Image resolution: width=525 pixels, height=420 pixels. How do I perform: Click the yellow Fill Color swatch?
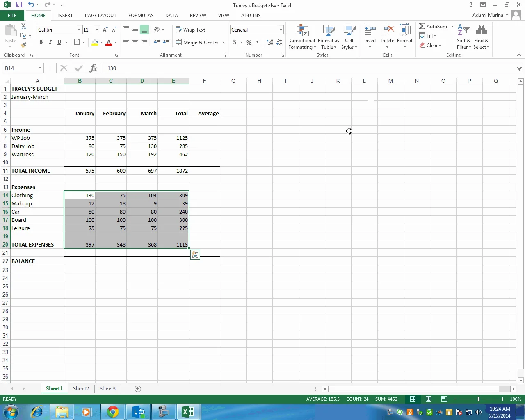tap(95, 42)
